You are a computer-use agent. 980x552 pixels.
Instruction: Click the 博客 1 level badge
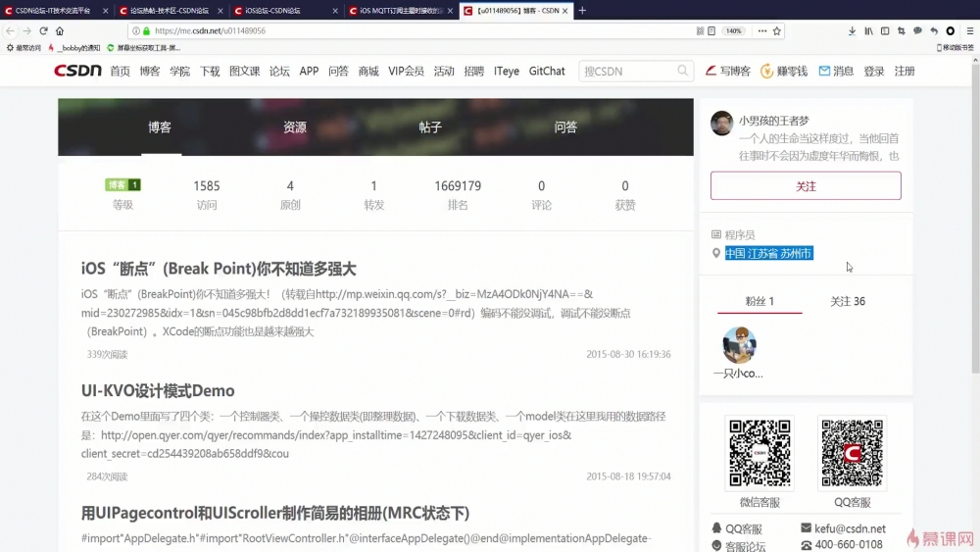click(123, 184)
